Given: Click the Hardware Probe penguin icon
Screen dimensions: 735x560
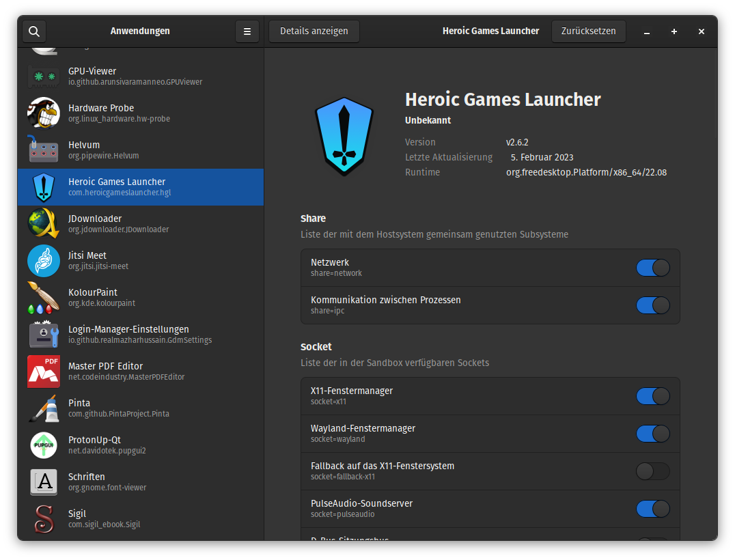Looking at the screenshot, I should [44, 113].
